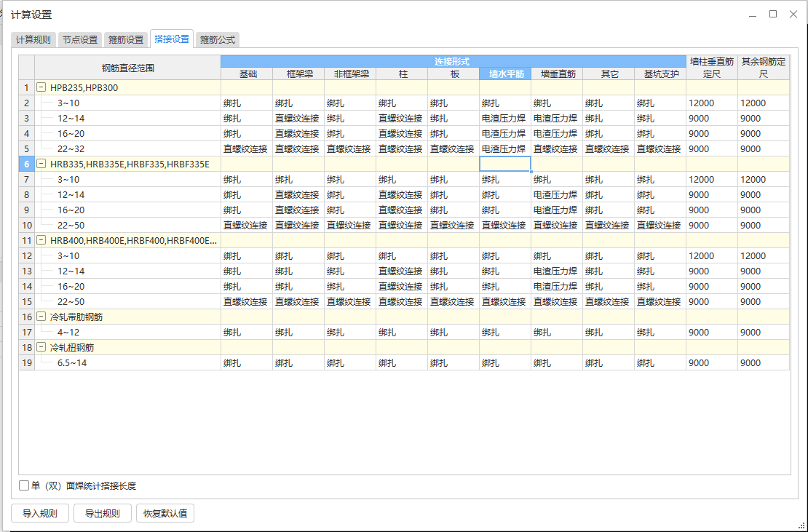
Task: Click the 4~12 diameter range row
Action: (x=68, y=332)
